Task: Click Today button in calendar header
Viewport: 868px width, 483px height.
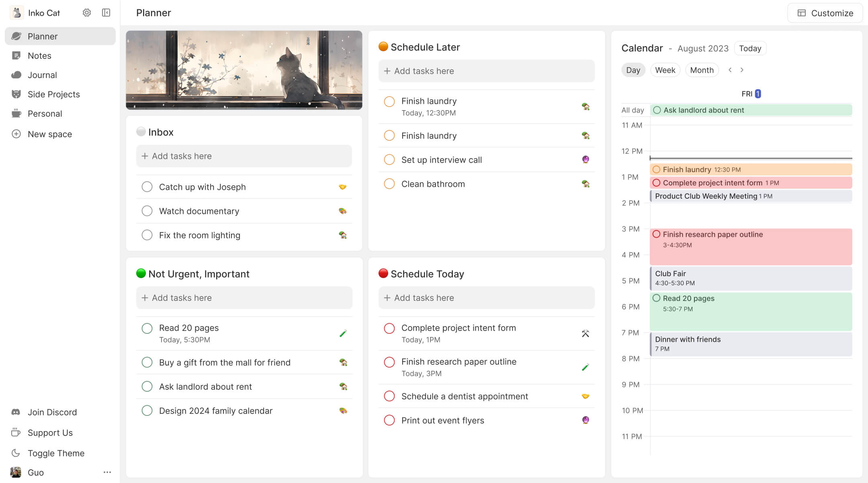Action: [x=750, y=48]
